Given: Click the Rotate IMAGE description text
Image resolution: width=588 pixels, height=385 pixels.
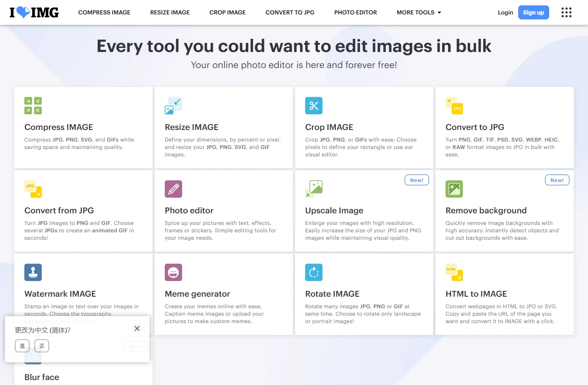Looking at the screenshot, I should (363, 314).
